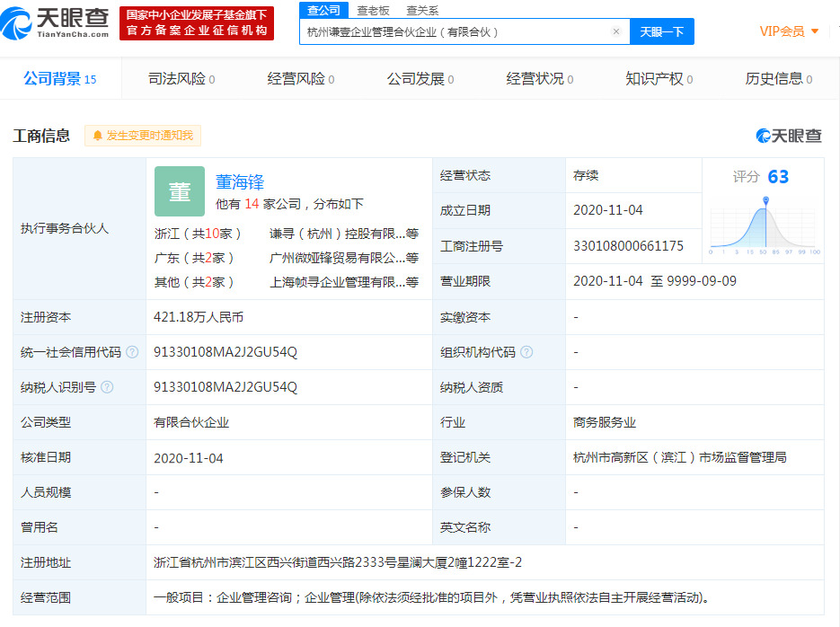840x627 pixels.
Task: Open the 公司发展 section tab
Action: click(x=420, y=79)
